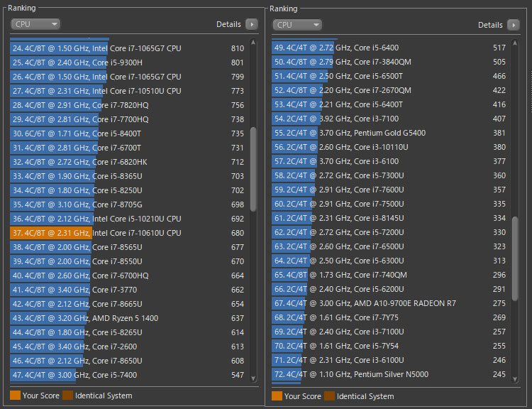Select row 56 Core i3-10110U

[390, 147]
